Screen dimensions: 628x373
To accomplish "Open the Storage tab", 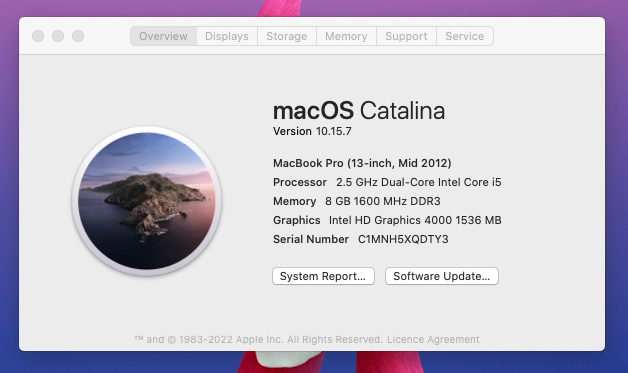I will click(287, 36).
